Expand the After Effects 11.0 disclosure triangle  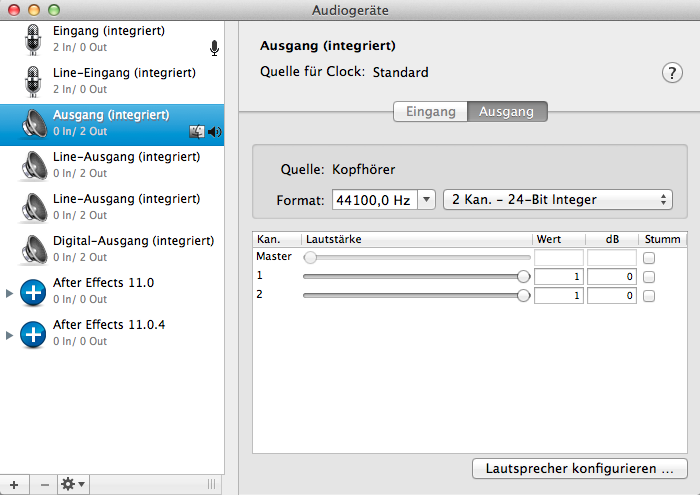[x=10, y=292]
